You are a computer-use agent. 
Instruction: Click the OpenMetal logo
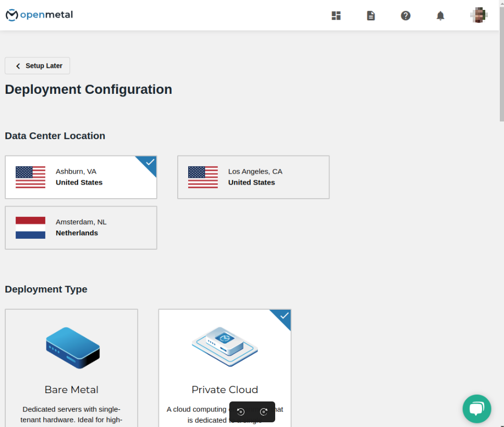39,15
